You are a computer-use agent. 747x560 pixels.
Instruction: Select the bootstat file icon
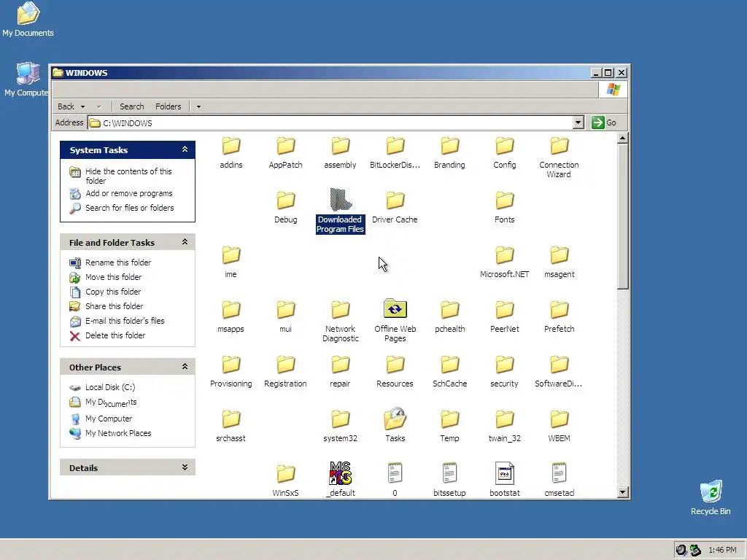505,473
